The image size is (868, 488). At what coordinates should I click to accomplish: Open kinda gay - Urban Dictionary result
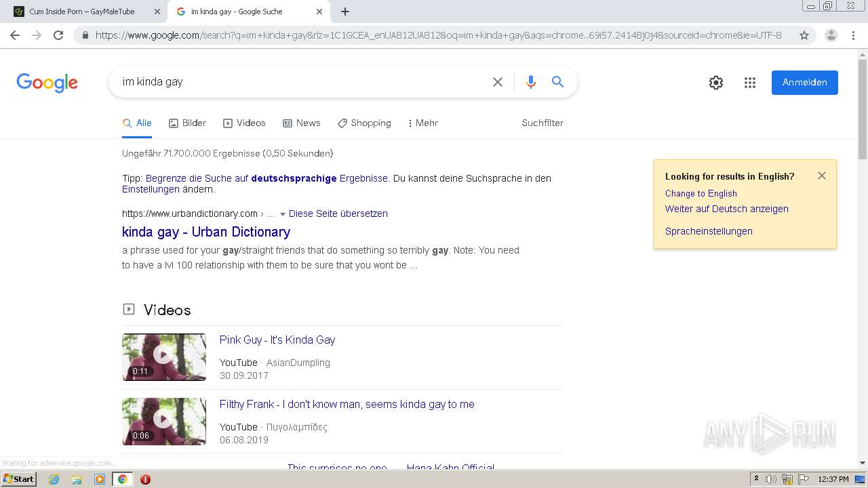[206, 232]
